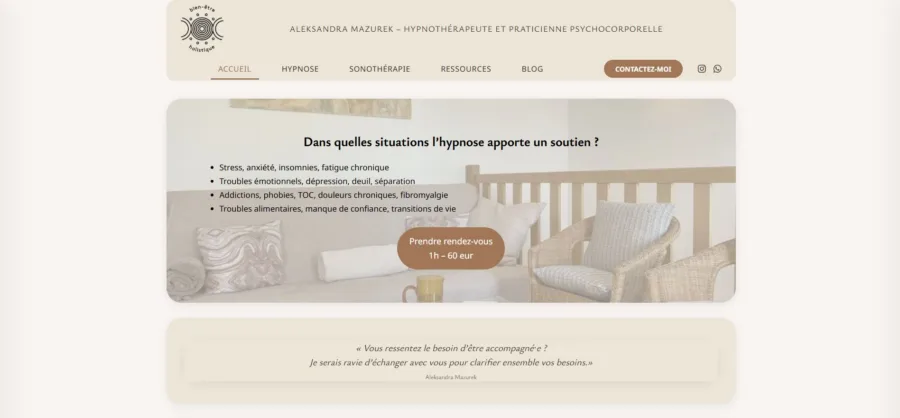This screenshot has height=418, width=900.
Task: Click the Contactez-moi button
Action: [x=643, y=69]
